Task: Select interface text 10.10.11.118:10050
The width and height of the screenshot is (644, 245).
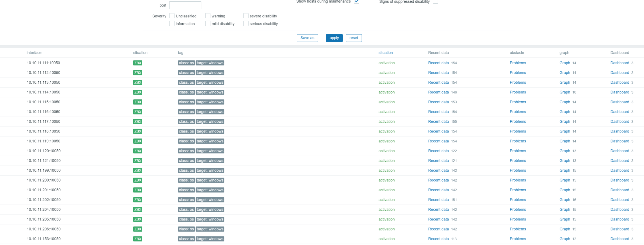Action: 43,131
